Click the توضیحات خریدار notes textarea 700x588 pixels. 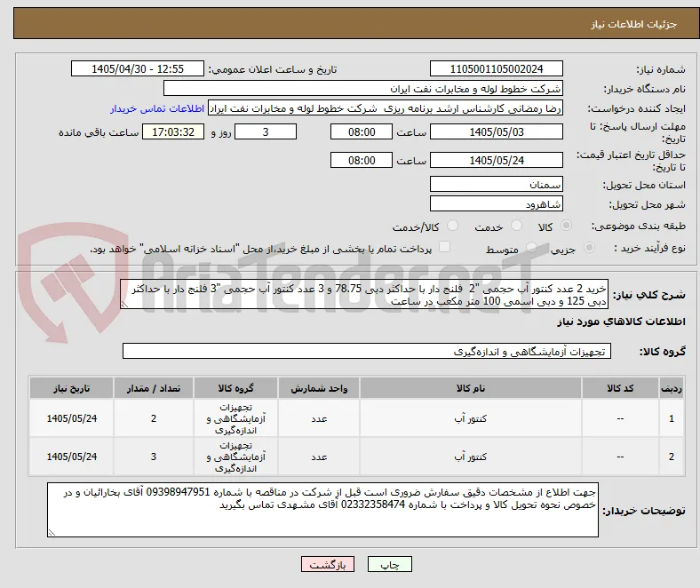point(322,510)
